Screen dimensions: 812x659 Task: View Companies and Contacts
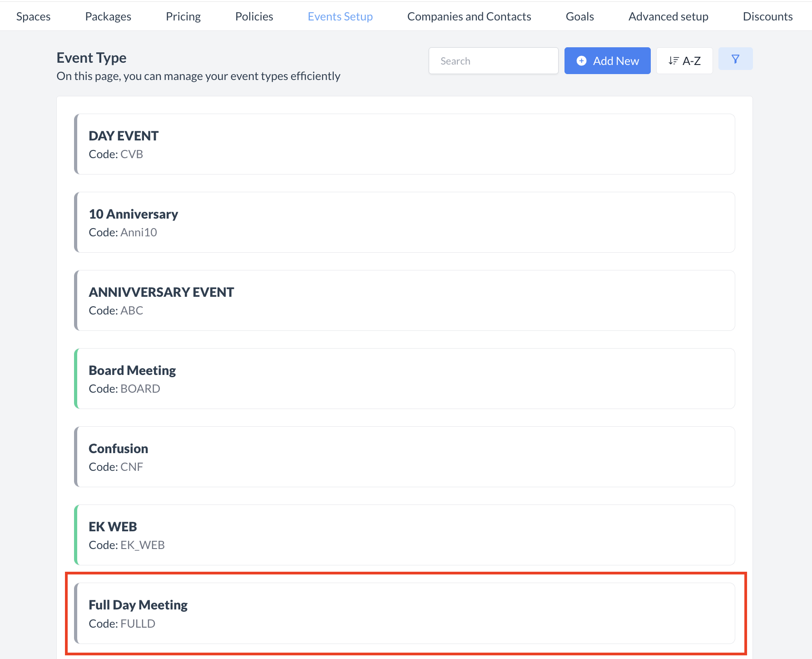point(469,16)
